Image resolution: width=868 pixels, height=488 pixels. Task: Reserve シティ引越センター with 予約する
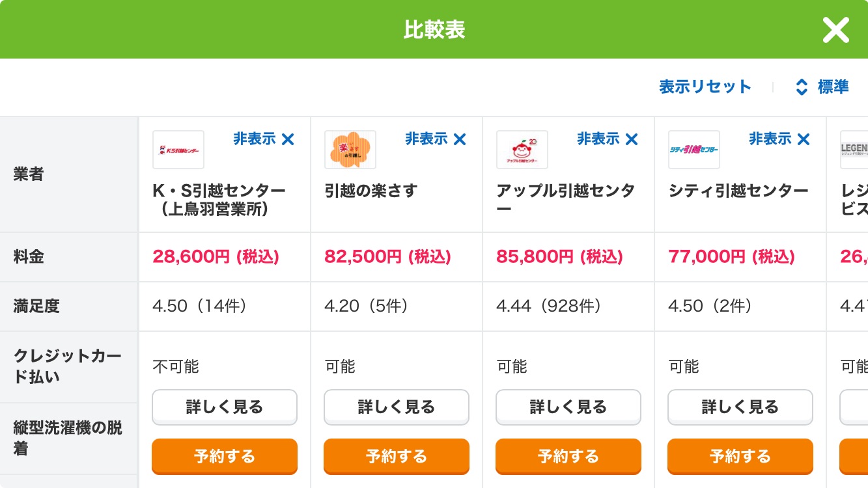click(740, 456)
